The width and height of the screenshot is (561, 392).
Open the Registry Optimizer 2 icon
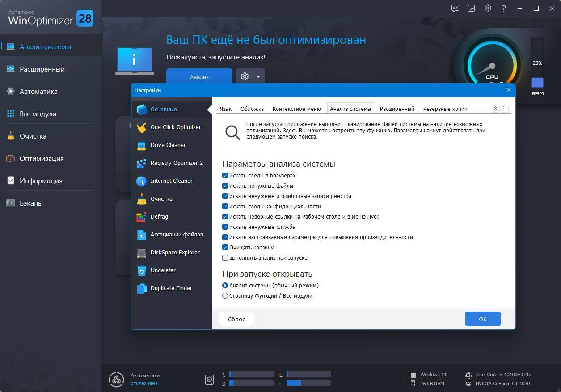click(141, 163)
